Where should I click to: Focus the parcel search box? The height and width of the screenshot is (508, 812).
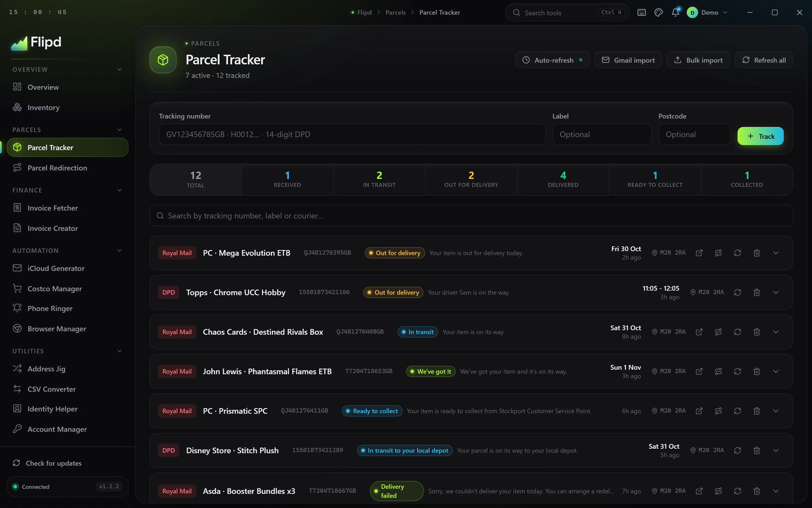click(471, 216)
